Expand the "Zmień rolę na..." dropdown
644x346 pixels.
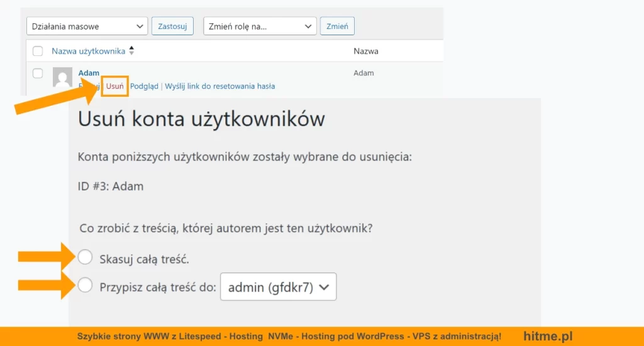point(260,26)
